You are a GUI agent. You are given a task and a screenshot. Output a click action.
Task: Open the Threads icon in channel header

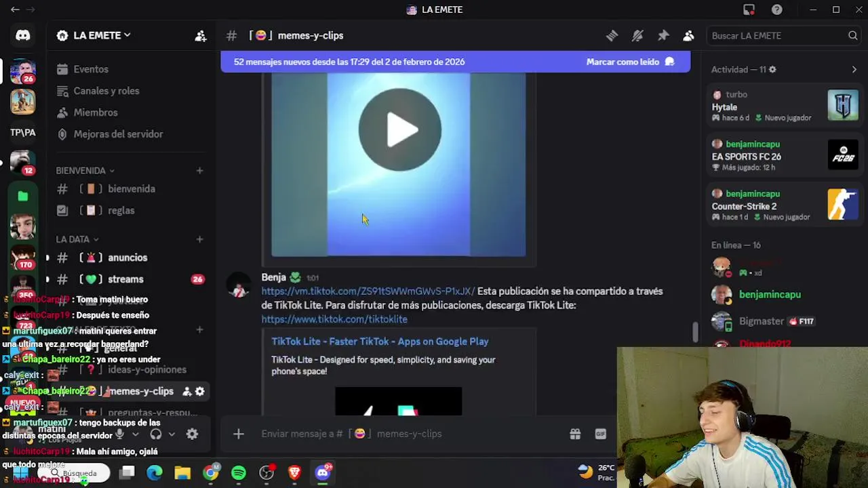612,35
